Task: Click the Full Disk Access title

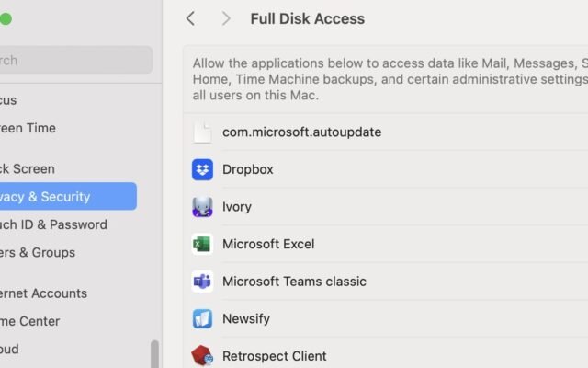Action: click(308, 18)
